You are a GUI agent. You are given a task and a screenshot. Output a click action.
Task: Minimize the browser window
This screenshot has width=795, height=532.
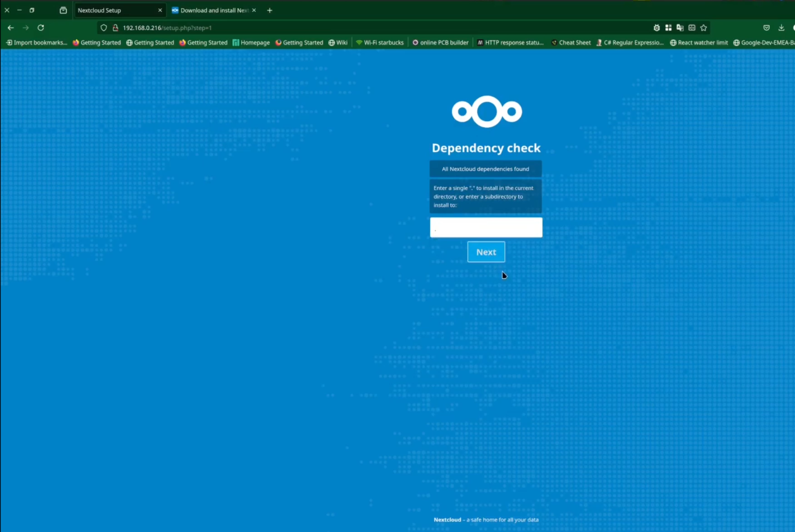[x=19, y=10]
